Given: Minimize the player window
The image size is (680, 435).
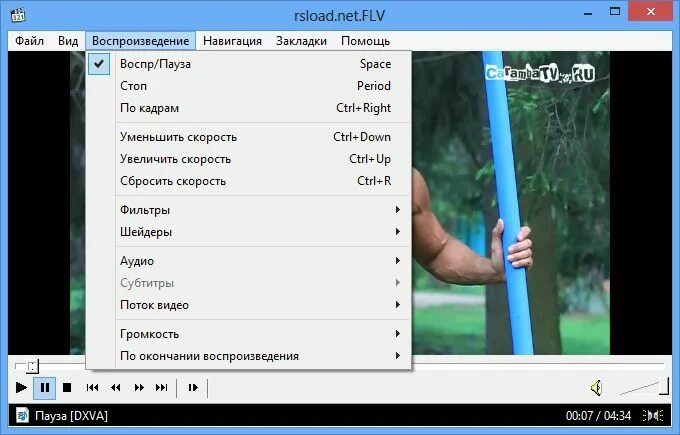Looking at the screenshot, I should 588,13.
